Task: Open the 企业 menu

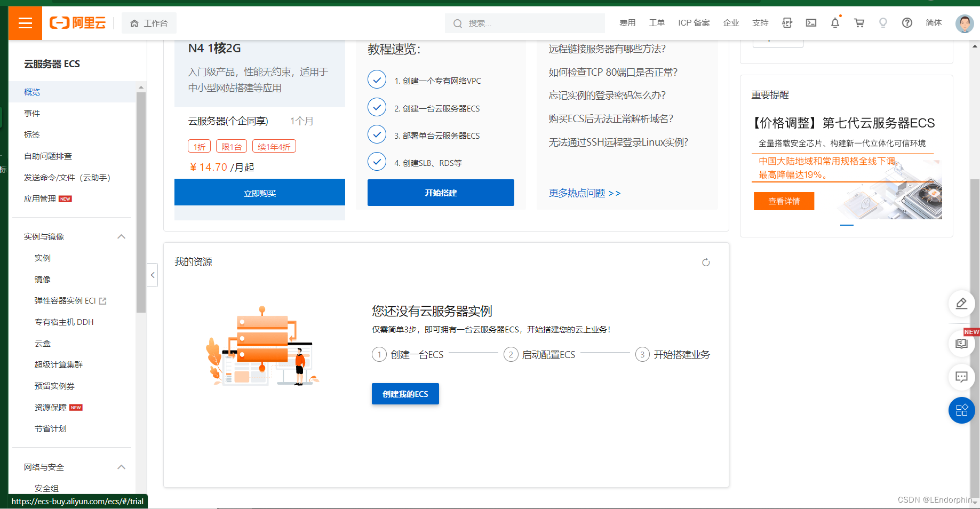Action: pyautogui.click(x=731, y=23)
